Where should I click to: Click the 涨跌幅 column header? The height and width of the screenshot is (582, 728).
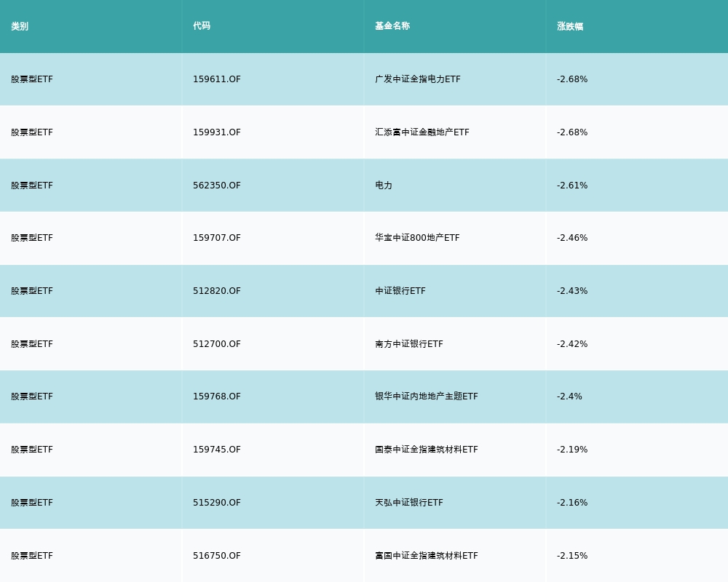pos(570,26)
